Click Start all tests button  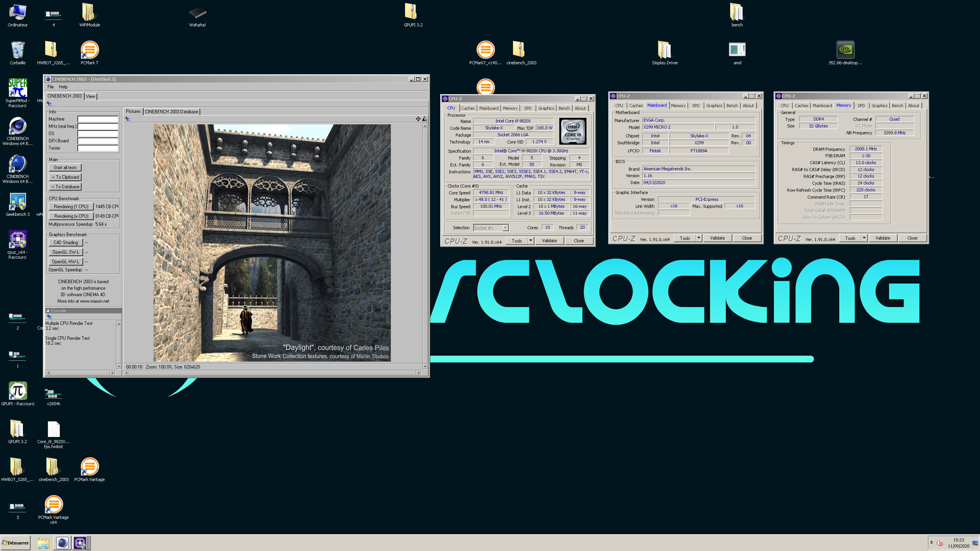65,168
